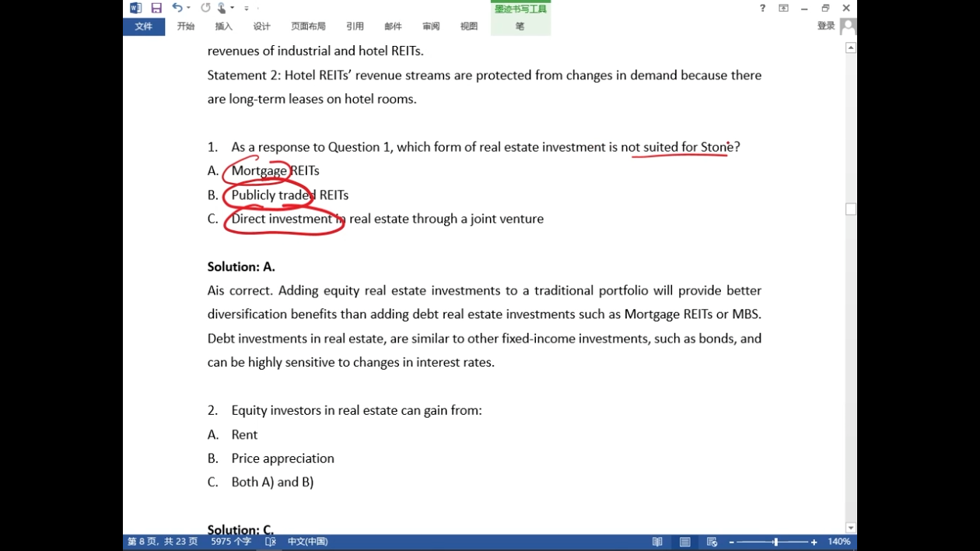Screen dimensions: 980x551
Task: Open Word Help with the question mark icon
Action: point(762,8)
